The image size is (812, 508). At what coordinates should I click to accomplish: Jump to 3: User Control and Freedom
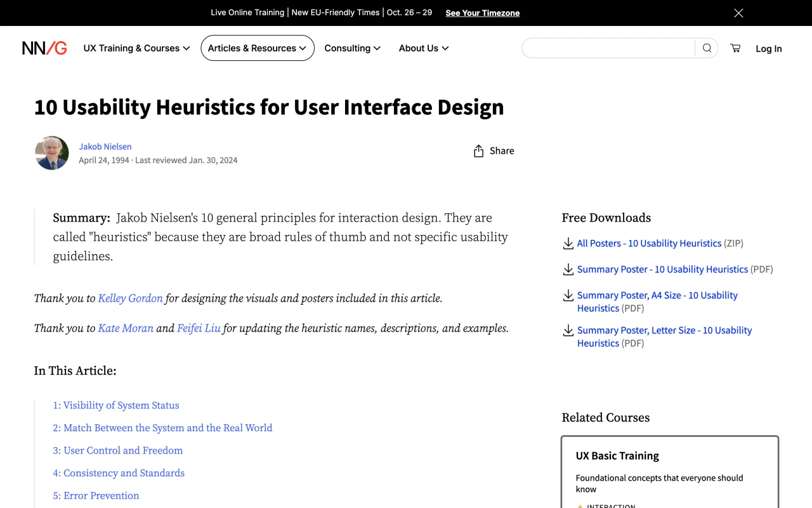118,451
